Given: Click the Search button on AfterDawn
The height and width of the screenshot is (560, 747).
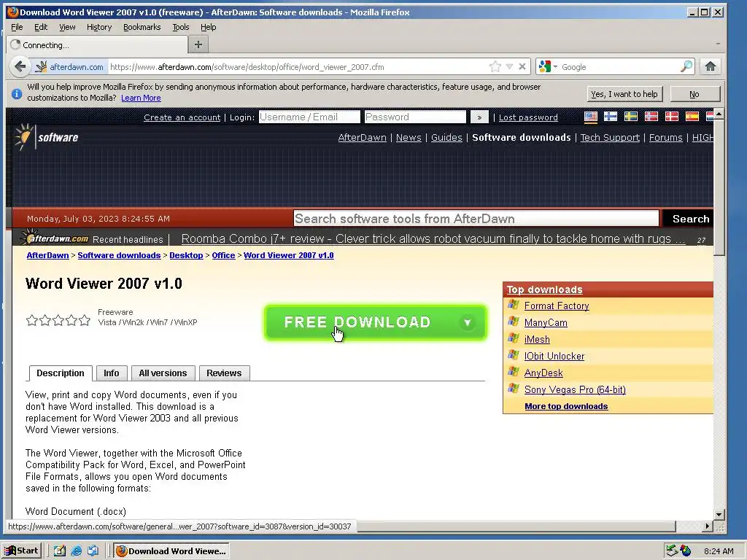Looking at the screenshot, I should click(690, 219).
